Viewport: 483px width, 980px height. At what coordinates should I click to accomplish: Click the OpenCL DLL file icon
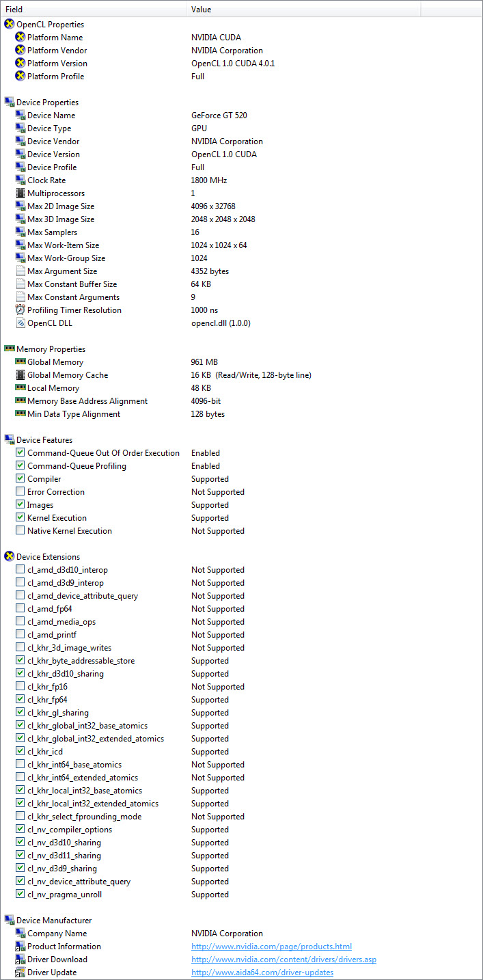pos(20,323)
